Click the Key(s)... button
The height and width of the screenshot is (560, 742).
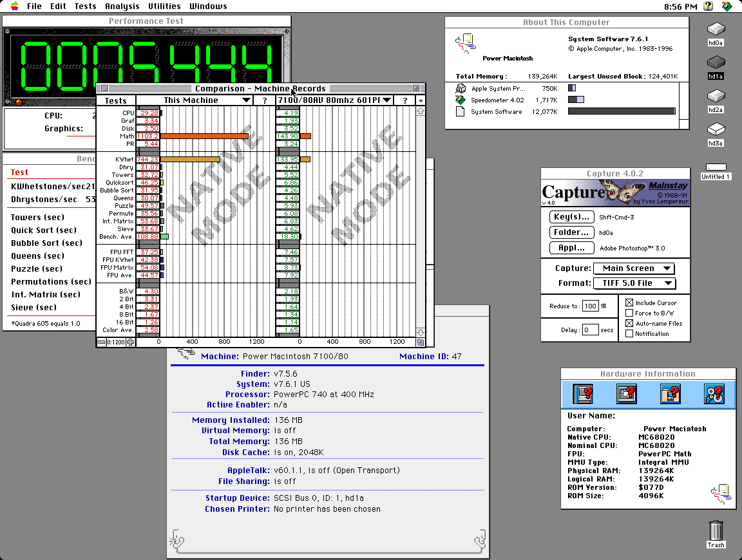tap(571, 217)
